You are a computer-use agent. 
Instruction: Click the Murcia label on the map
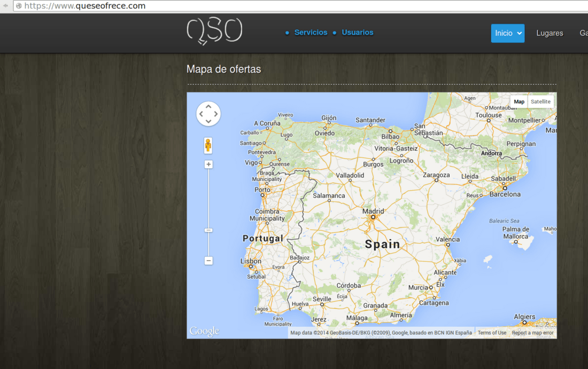point(418,288)
